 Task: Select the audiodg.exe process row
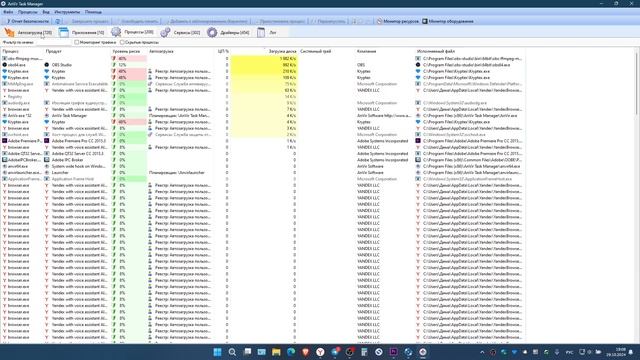263,103
